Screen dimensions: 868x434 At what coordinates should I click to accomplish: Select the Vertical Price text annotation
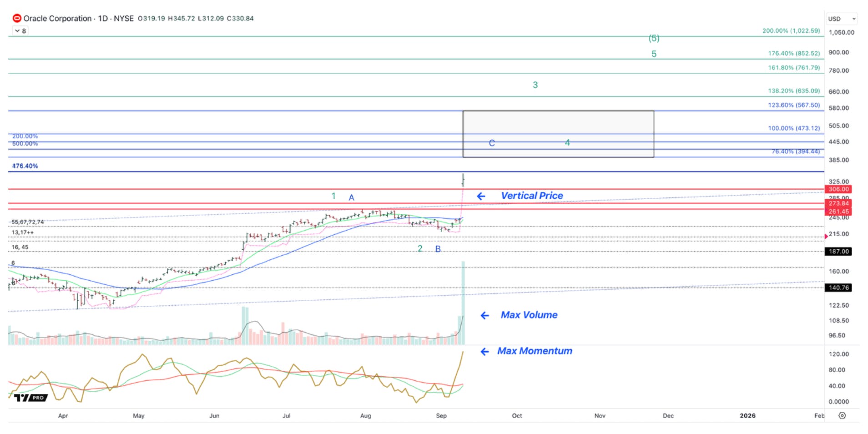pos(532,196)
